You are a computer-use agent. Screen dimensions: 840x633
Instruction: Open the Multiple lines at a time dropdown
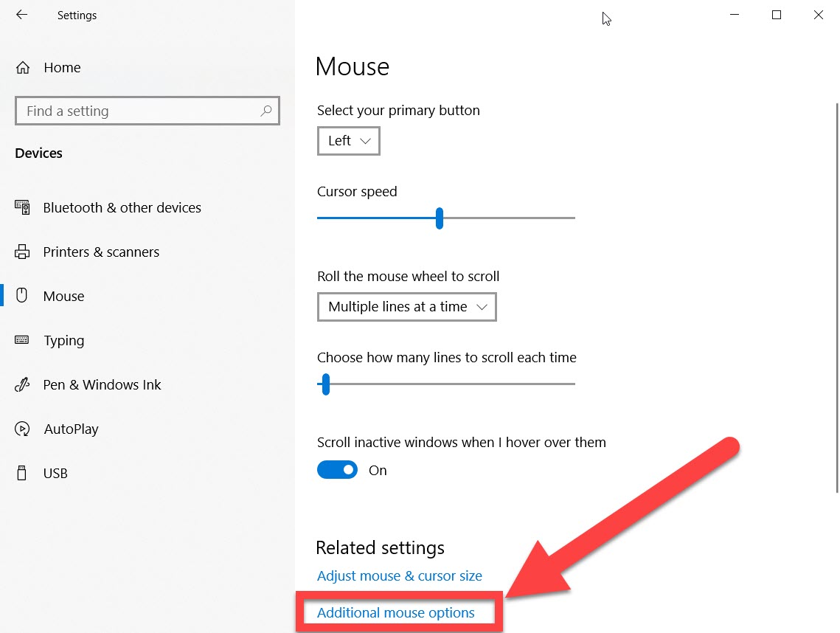[x=407, y=307]
